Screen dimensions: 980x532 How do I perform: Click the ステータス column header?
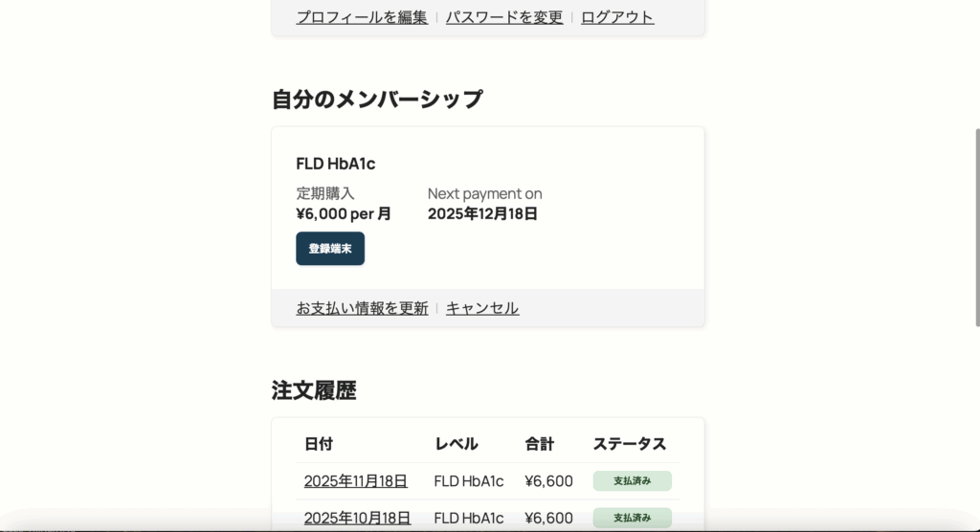(630, 444)
